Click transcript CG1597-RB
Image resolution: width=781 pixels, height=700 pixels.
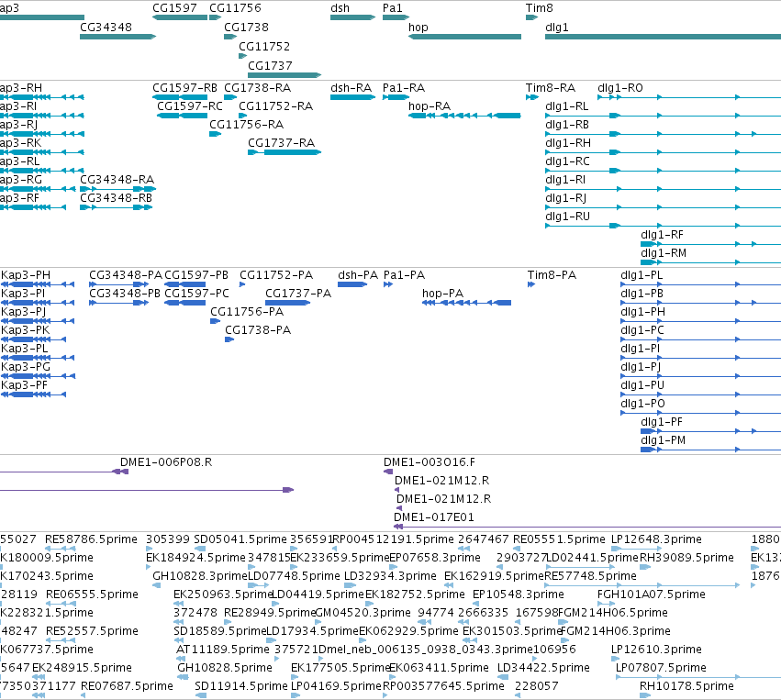(x=180, y=97)
